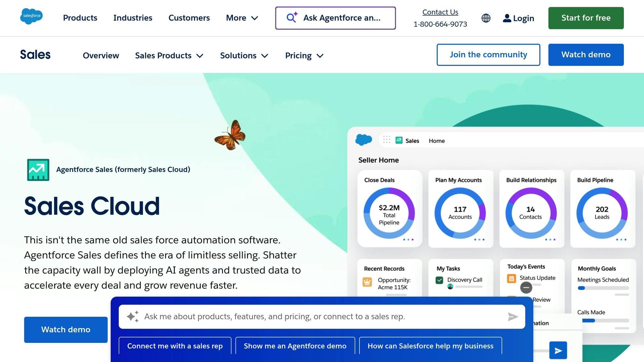Image resolution: width=644 pixels, height=362 pixels.
Task: Click the Start for free button
Action: pos(586,18)
